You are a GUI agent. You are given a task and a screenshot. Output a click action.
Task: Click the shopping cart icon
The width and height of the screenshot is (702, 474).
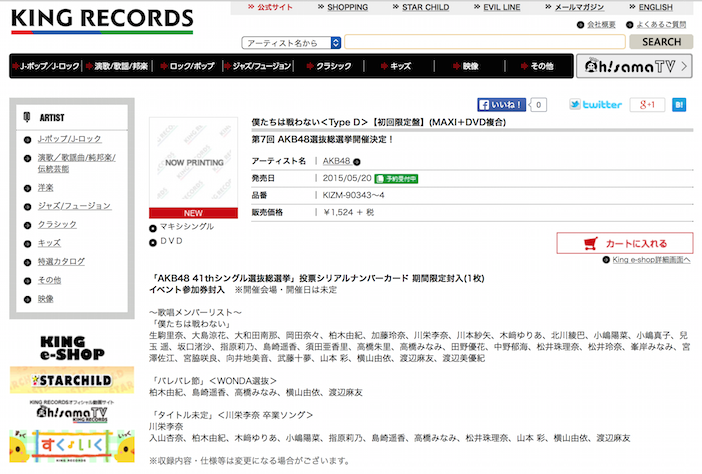coord(591,243)
